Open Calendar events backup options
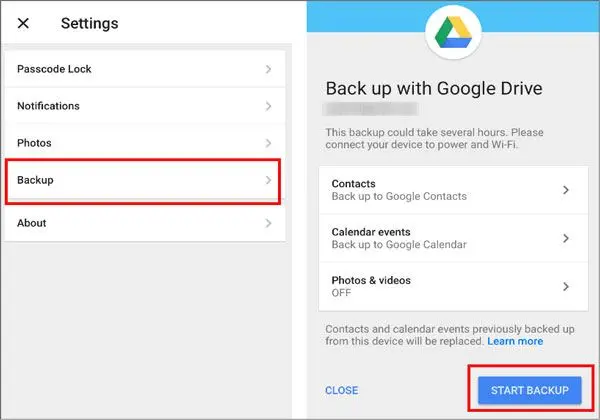This screenshot has height=420, width=600. [440, 238]
